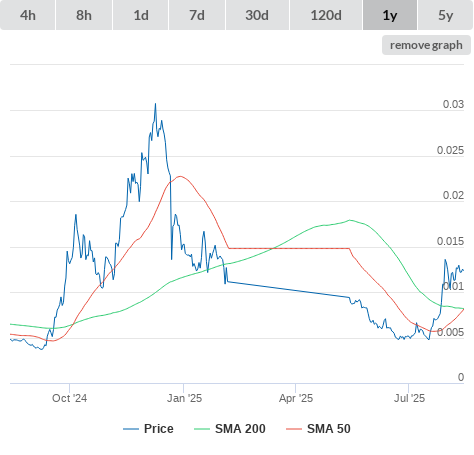Click the Oct '24 axis label
Viewport: 474px width, 455px height.
point(69,398)
